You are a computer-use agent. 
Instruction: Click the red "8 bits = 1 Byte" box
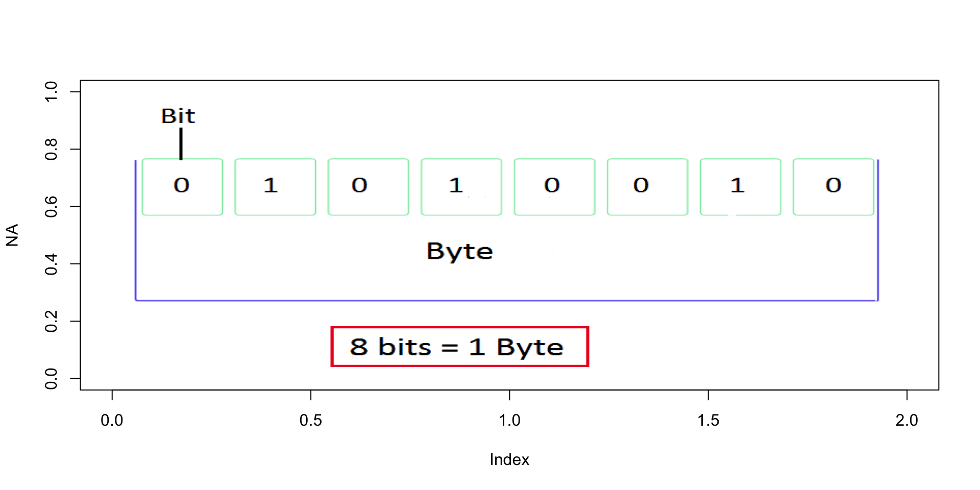click(x=459, y=347)
